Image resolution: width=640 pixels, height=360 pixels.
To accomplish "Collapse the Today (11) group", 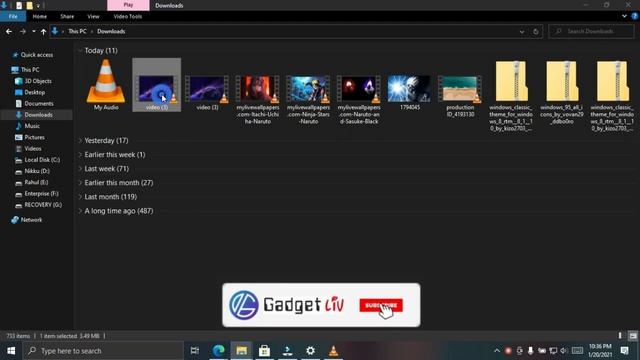I will click(80, 51).
